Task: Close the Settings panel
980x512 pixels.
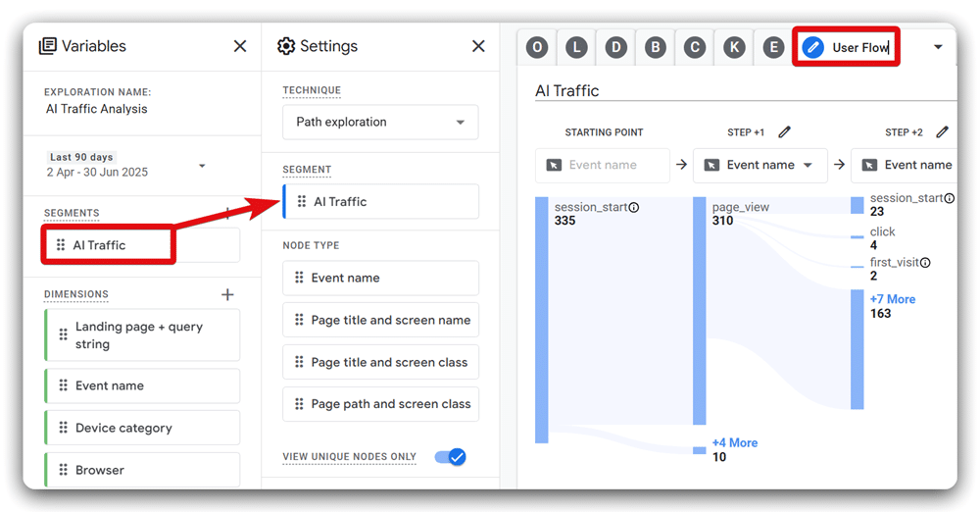Action: [478, 46]
